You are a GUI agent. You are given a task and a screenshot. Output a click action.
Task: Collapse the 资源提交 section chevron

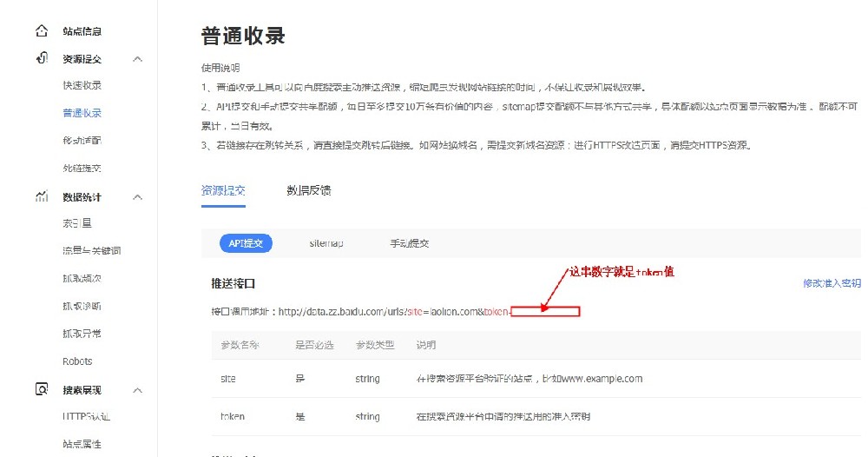click(138, 59)
